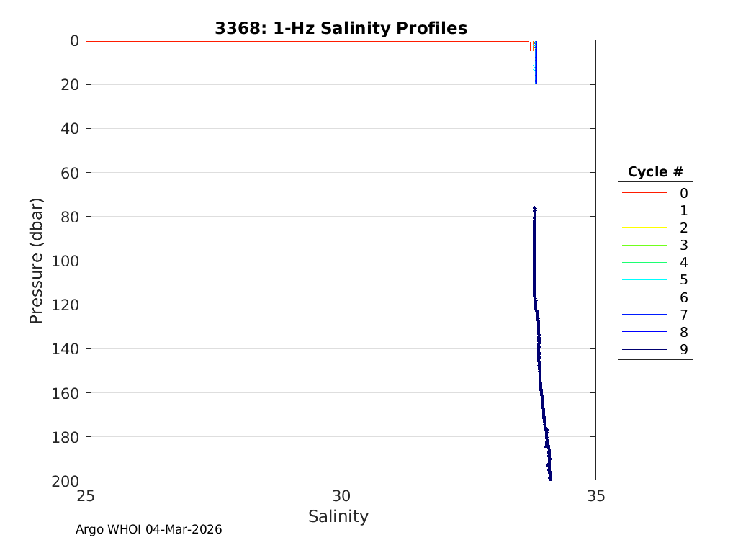Image resolution: width=756 pixels, height=540 pixels.
Task: Select legend label number 6
Action: point(683,297)
